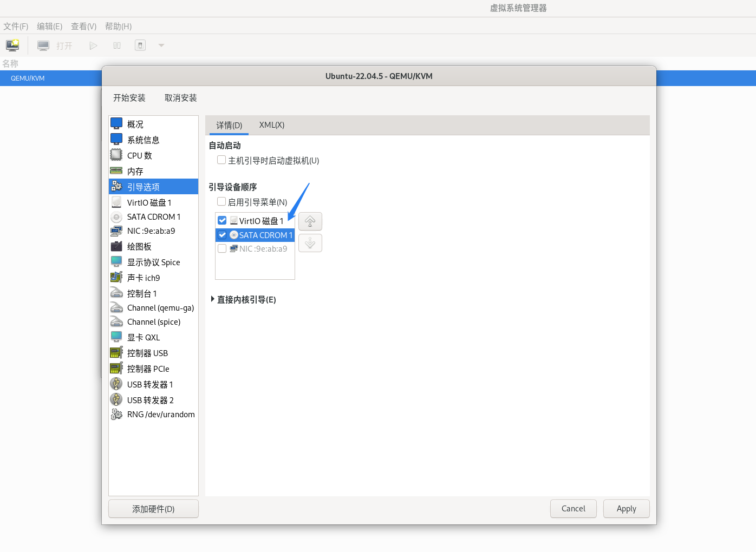Click the new virtual machine toolbar icon
756x552 pixels.
[12, 45]
